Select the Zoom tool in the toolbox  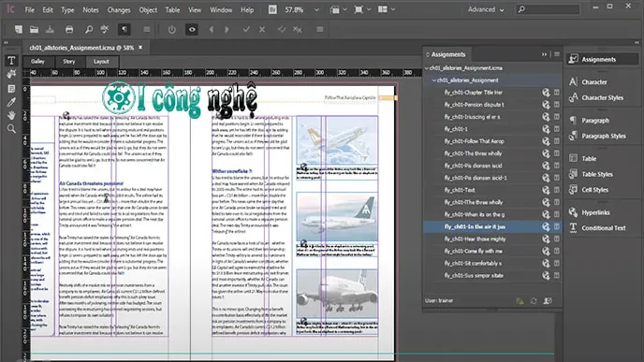[x=11, y=129]
